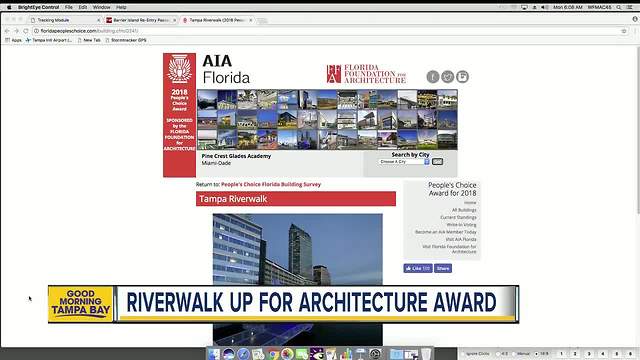Open Photos from the Dock
Screen dimensions: 640x360
287,354
